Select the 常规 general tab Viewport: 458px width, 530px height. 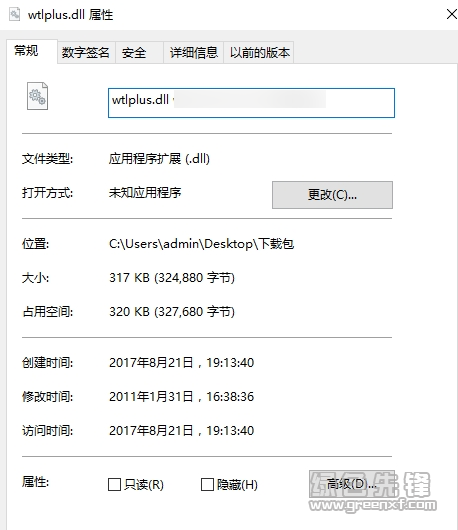[x=32, y=51]
